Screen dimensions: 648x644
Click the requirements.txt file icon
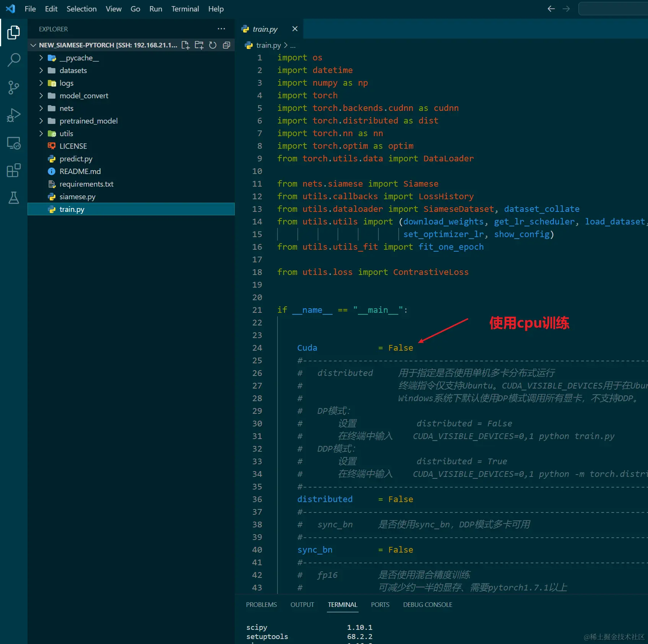[52, 184]
